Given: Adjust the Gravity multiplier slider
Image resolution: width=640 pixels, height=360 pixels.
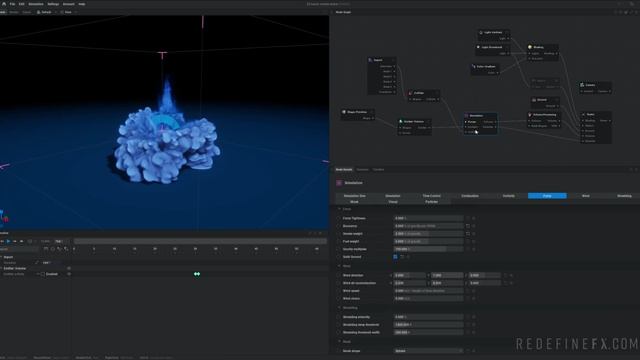Looking at the screenshot, I should (429, 249).
